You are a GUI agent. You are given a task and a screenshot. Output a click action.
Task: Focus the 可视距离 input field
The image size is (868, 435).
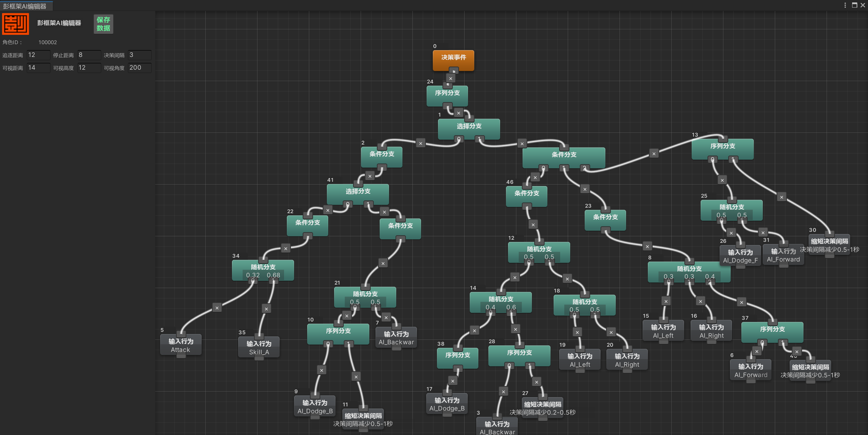point(38,68)
